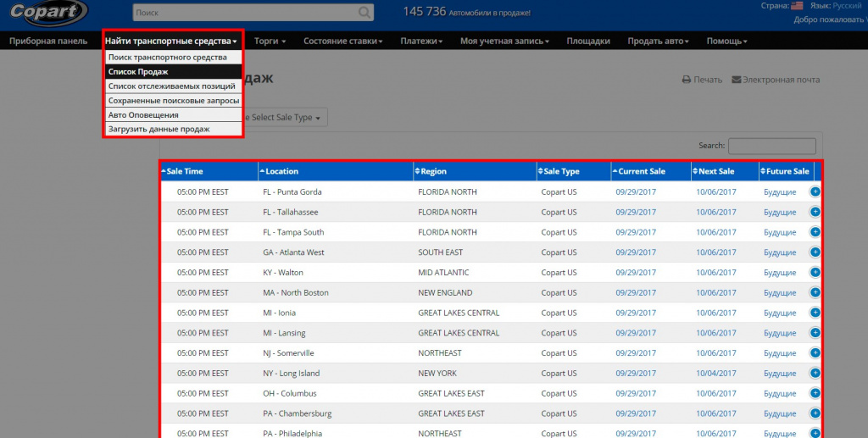
Task: Click the 145 736 vehicles-on-sale counter
Action: tap(467, 12)
